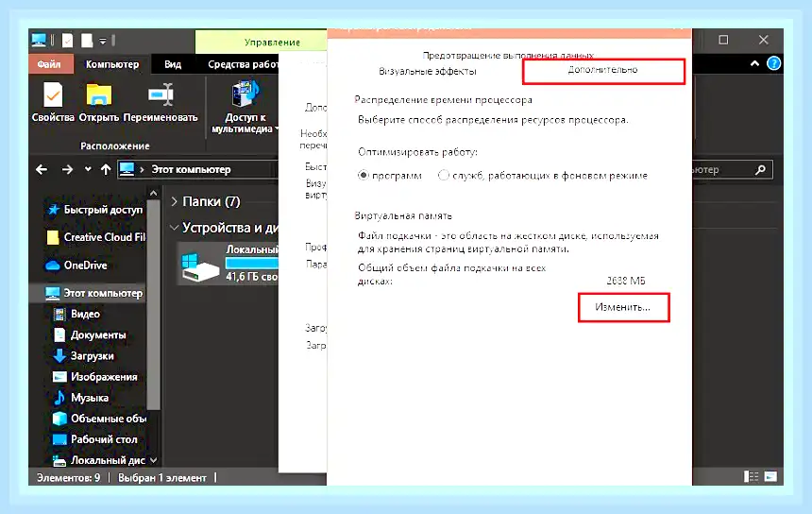Go forward with the right arrow

tap(67, 169)
